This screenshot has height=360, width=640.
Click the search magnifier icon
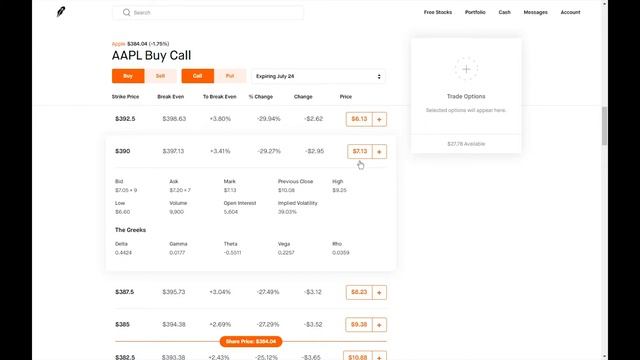127,13
